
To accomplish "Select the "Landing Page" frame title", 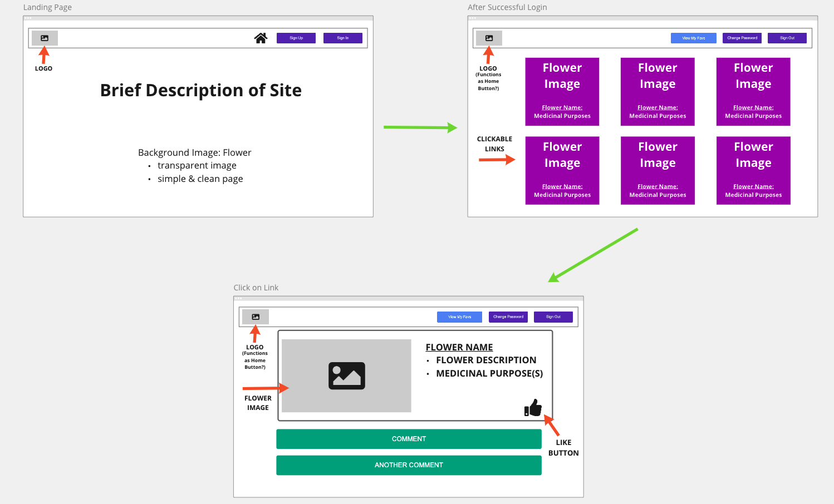I will coord(47,7).
